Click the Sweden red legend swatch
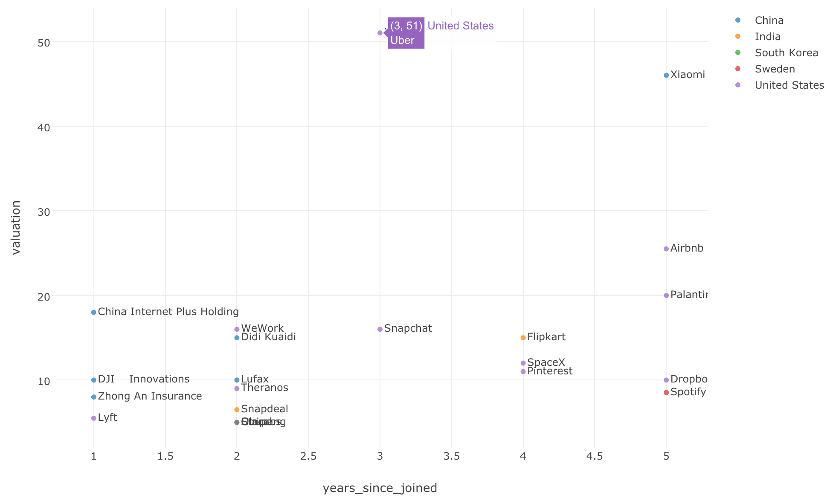Screen dimensions: 830x504 coord(738,69)
